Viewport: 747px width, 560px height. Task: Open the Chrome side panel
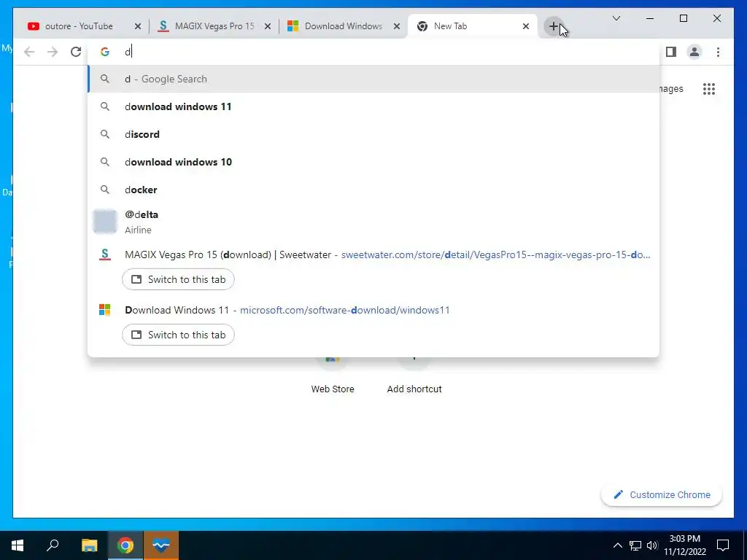tap(671, 52)
